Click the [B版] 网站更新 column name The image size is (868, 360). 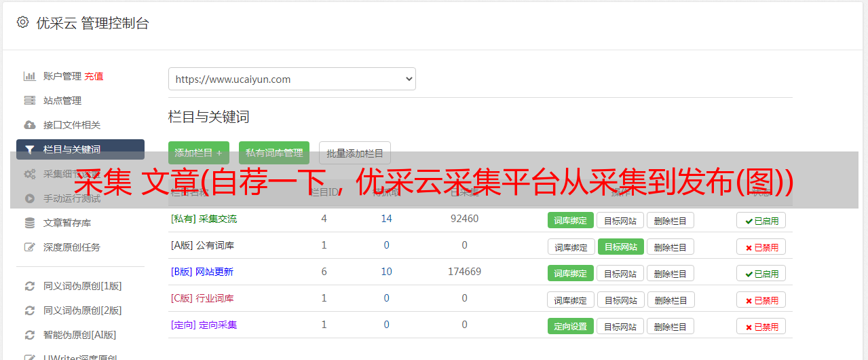202,272
